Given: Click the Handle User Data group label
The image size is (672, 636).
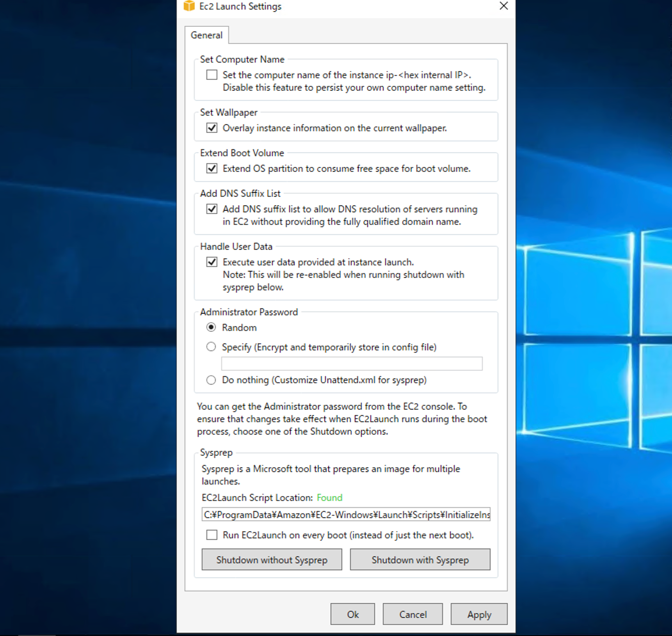Looking at the screenshot, I should click(x=236, y=247).
